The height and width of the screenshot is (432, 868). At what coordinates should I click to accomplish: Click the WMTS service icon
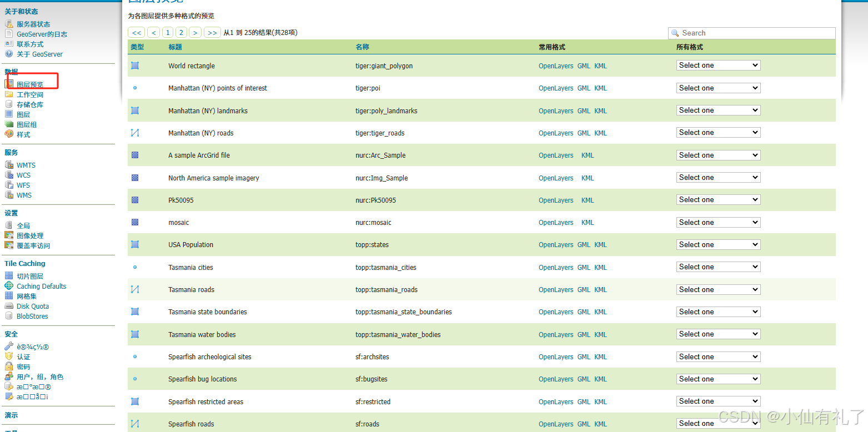pos(9,165)
